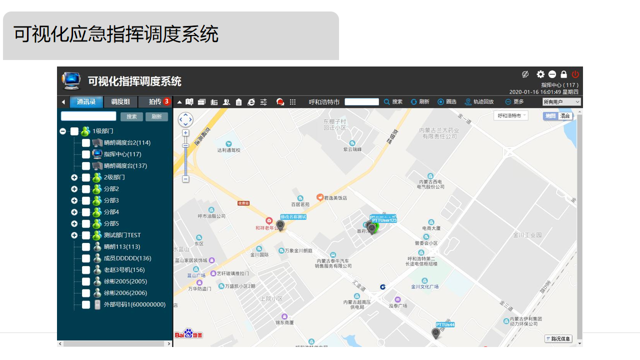Open the 拍传 tab with red badge
The height and width of the screenshot is (360, 640).
coord(155,102)
